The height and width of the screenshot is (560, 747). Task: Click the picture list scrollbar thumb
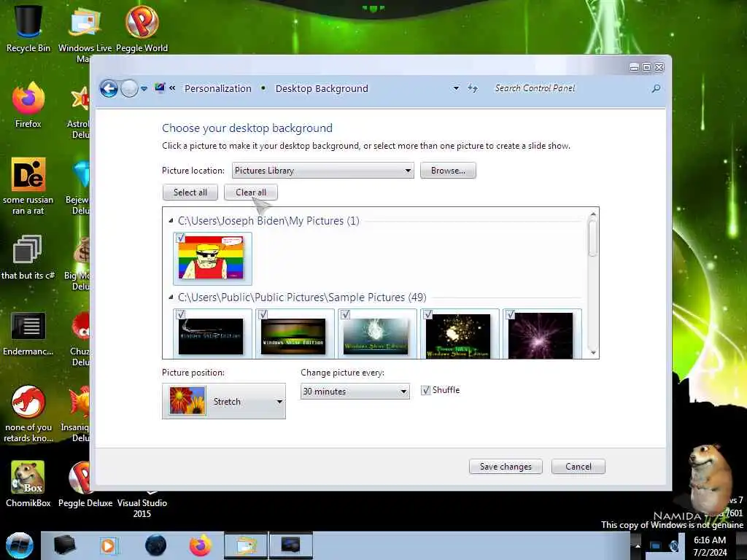[x=592, y=238]
